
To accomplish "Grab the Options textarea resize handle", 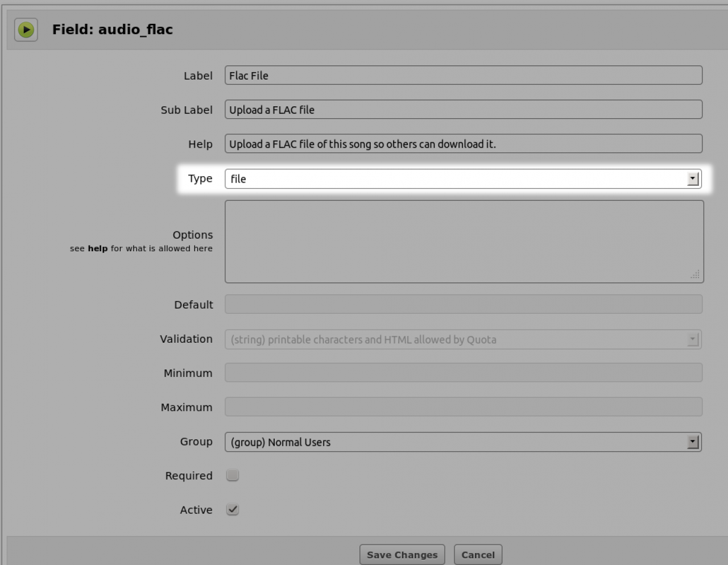I will coord(696,275).
